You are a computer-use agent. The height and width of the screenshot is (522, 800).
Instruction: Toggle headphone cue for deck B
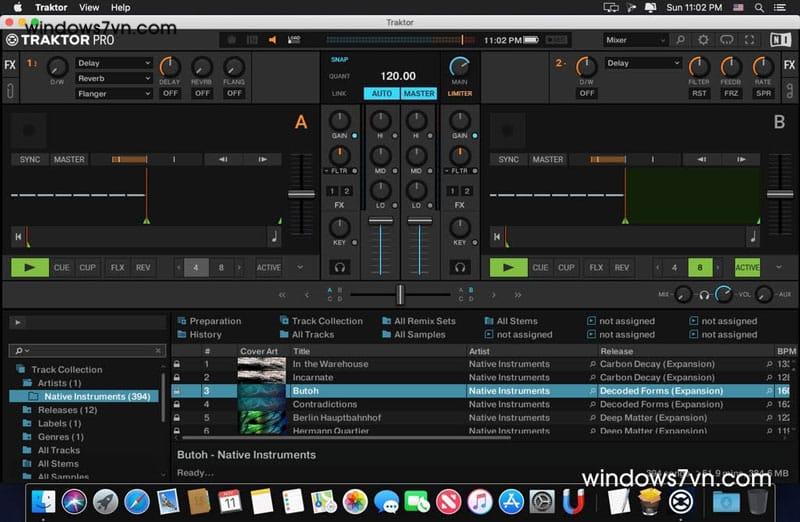coord(460,267)
